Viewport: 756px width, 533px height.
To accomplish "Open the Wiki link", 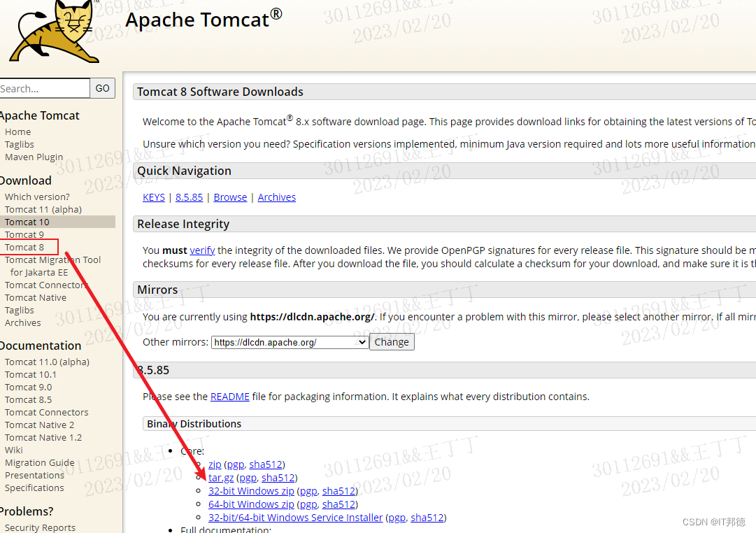I will point(14,450).
